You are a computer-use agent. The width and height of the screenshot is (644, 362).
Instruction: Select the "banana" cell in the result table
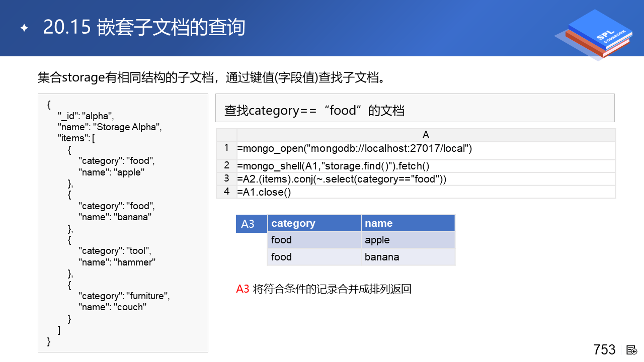pyautogui.click(x=408, y=257)
